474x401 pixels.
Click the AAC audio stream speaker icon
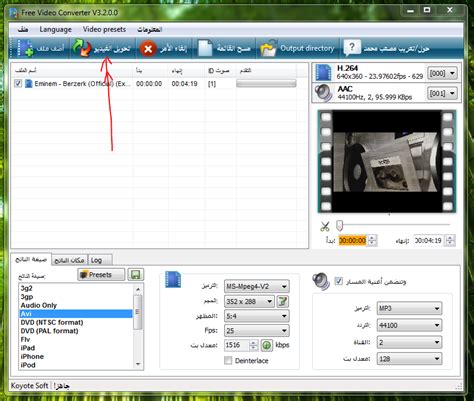click(x=323, y=93)
